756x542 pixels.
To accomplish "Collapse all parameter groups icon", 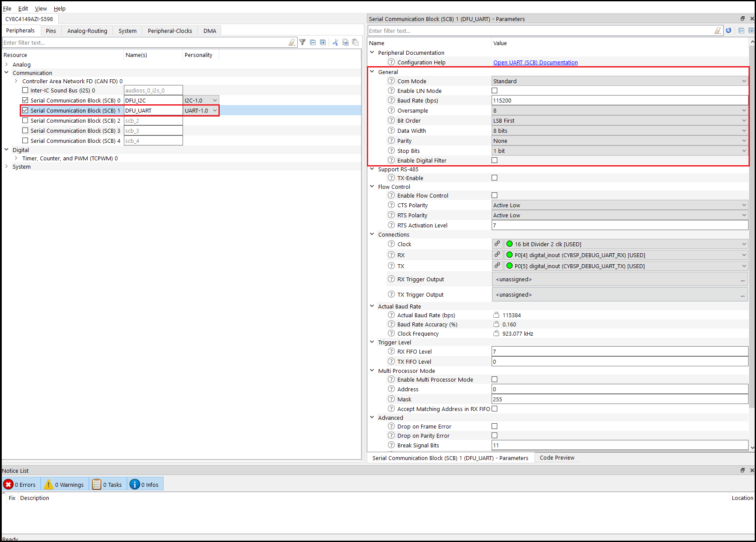I will [741, 31].
